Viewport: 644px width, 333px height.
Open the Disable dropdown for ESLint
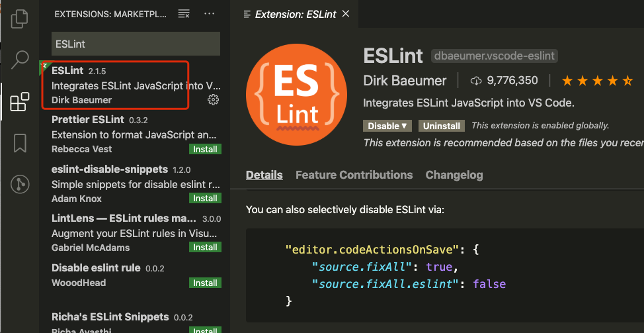tap(387, 126)
